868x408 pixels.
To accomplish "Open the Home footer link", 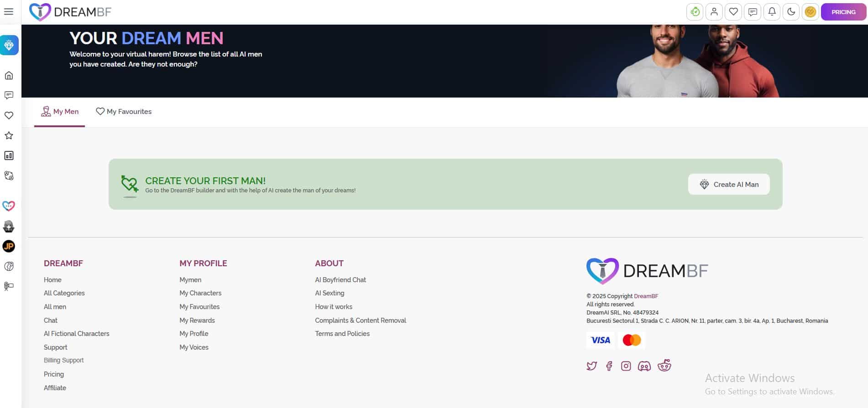I will [52, 280].
